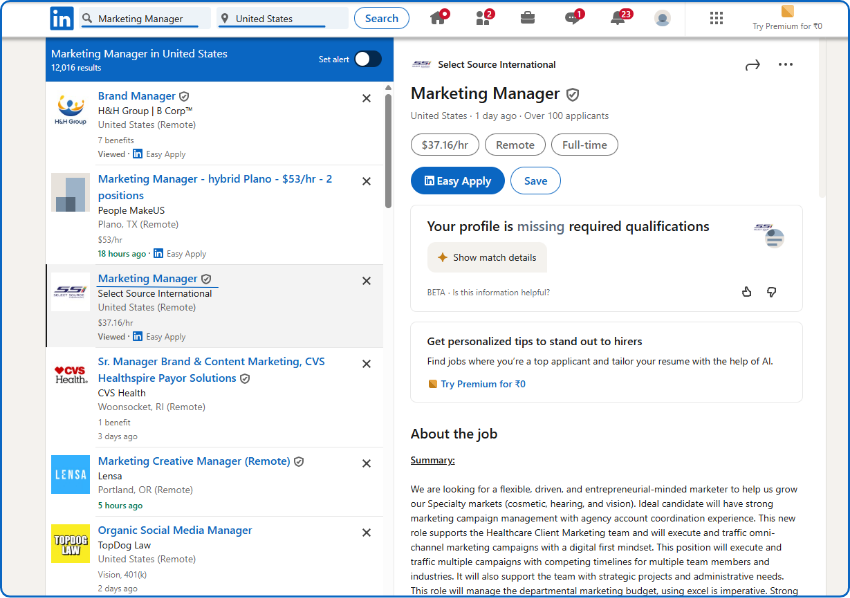Open Marketing Creative Manager (Remote) listing
This screenshot has width=850, height=598.
pyautogui.click(x=194, y=461)
